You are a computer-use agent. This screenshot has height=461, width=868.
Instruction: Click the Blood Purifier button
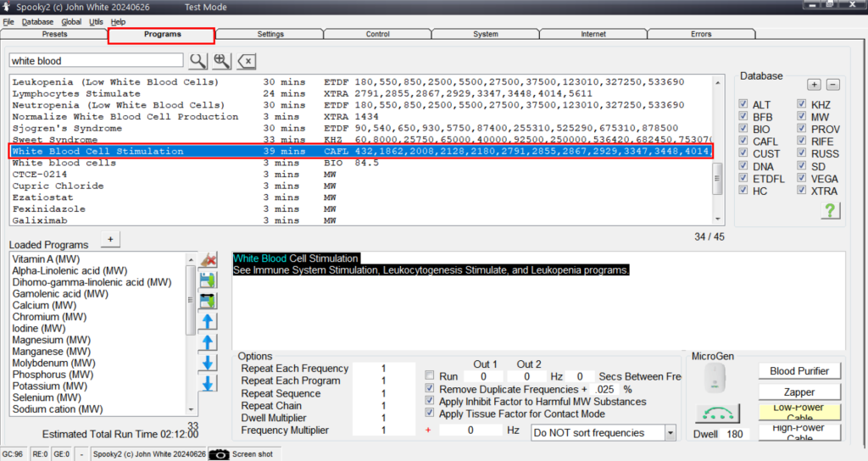[x=798, y=371]
